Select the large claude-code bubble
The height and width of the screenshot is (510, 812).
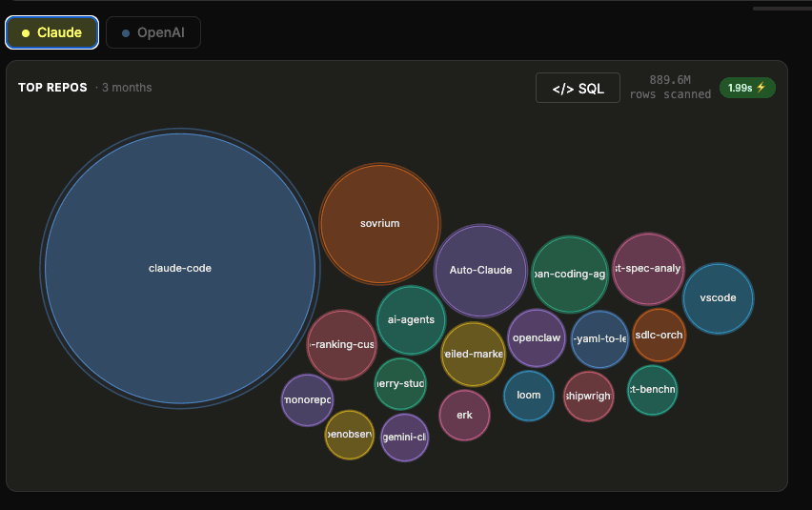tap(180, 269)
